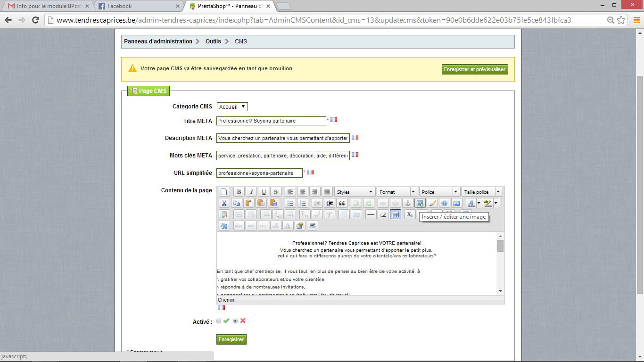Open the Taille police size dropdown
Image resolution: width=644 pixels, height=362 pixels.
click(482, 192)
